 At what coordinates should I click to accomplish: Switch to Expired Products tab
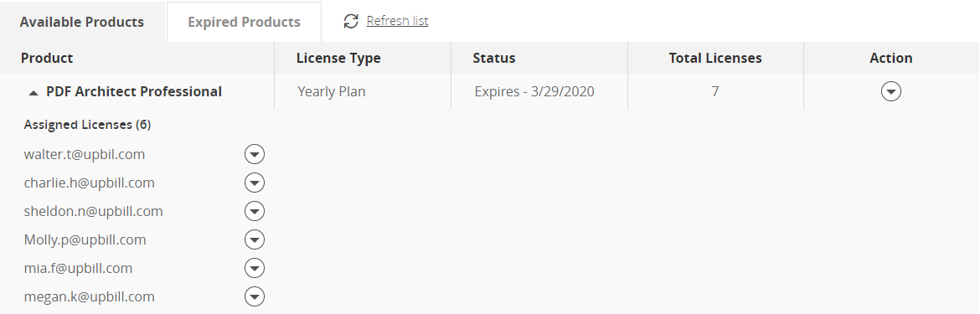coord(244,22)
